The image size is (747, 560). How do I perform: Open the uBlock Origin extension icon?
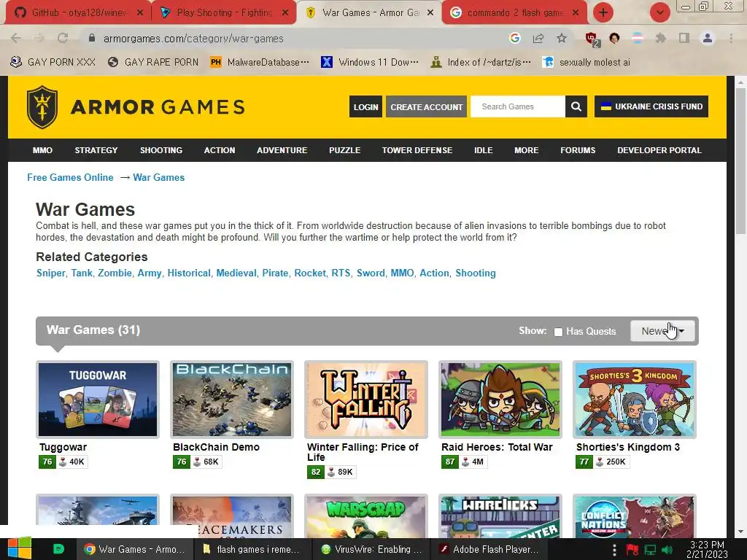pyautogui.click(x=592, y=39)
